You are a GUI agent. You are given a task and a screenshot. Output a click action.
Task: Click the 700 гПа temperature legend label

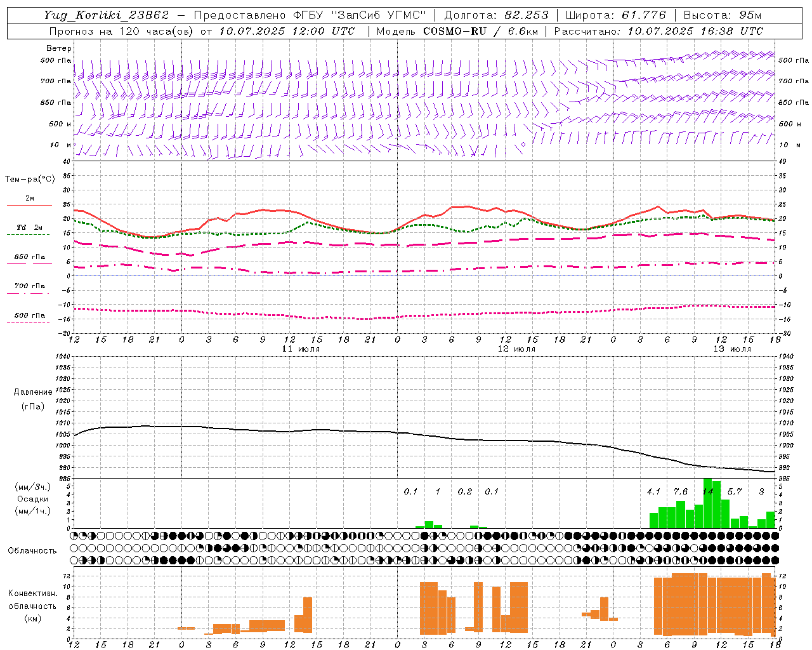tap(30, 286)
